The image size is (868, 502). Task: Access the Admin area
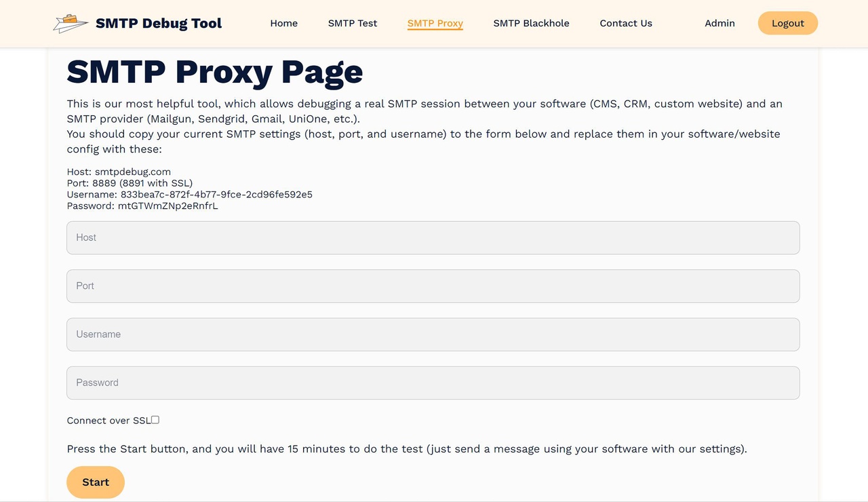pyautogui.click(x=719, y=22)
